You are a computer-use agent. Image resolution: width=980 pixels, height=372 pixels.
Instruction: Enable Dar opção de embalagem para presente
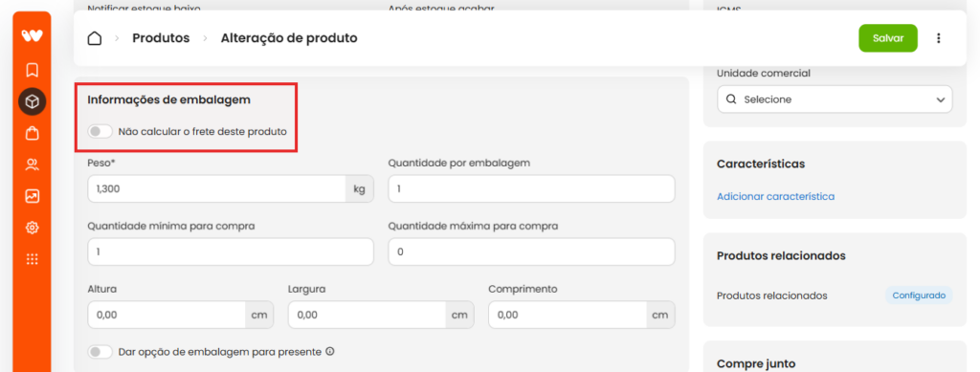point(100,352)
